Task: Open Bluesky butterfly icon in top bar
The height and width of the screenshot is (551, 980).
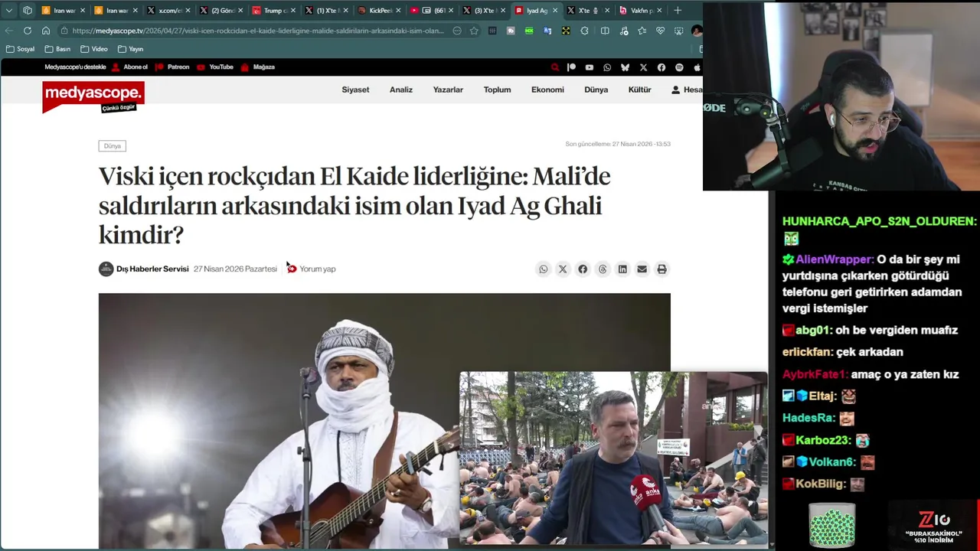Action: click(625, 67)
